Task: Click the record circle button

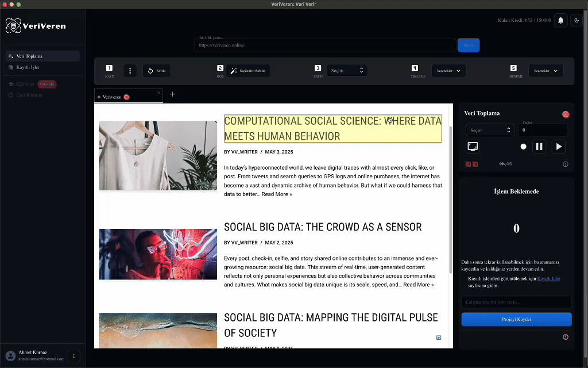Action: [x=524, y=147]
